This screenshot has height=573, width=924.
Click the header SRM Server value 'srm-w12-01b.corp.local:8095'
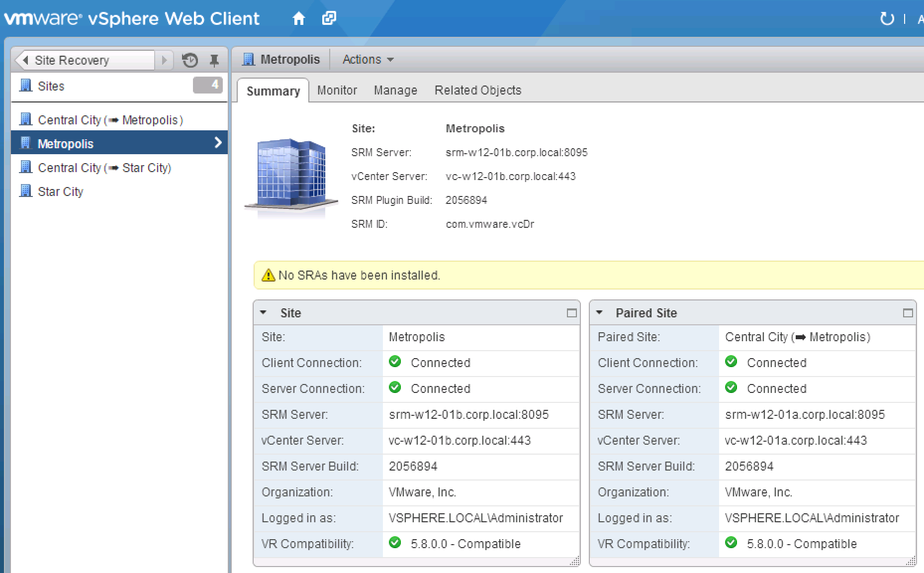pyautogui.click(x=516, y=152)
